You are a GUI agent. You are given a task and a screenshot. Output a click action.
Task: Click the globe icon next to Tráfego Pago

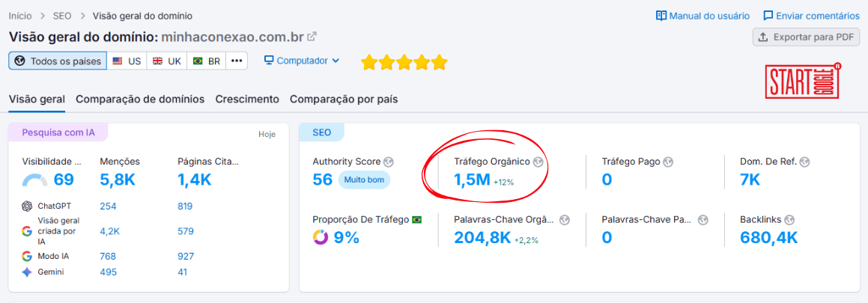(668, 162)
